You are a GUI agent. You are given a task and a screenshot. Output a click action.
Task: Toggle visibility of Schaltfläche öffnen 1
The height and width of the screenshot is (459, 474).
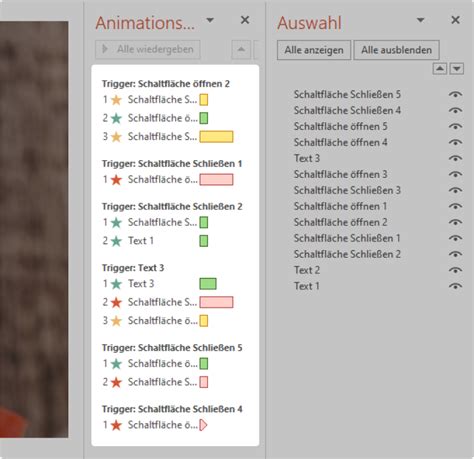(455, 206)
